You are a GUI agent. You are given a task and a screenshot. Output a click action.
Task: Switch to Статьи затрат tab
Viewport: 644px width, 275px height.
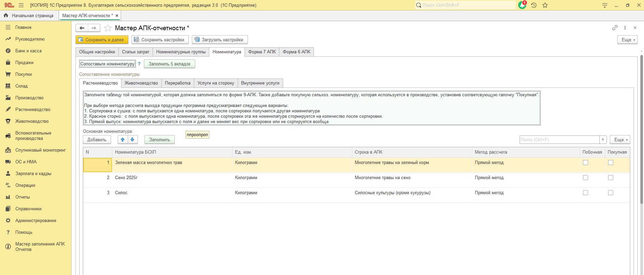point(136,52)
